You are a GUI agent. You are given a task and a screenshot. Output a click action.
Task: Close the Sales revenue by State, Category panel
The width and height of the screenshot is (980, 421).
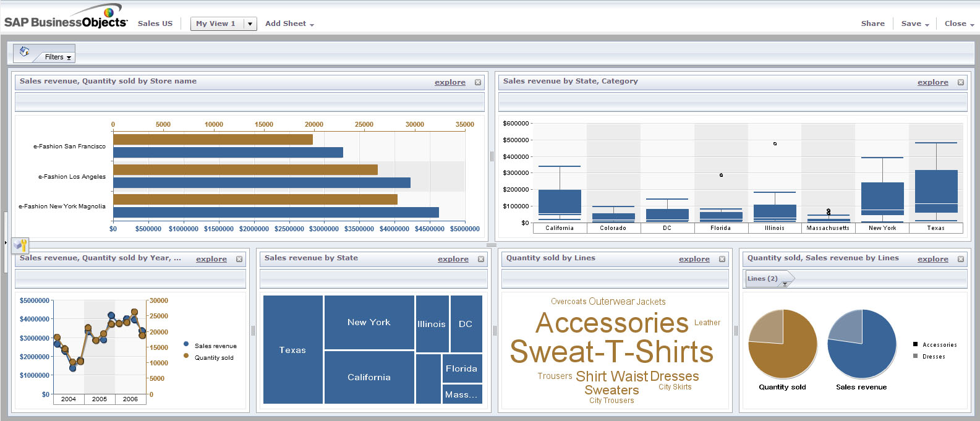tap(961, 82)
